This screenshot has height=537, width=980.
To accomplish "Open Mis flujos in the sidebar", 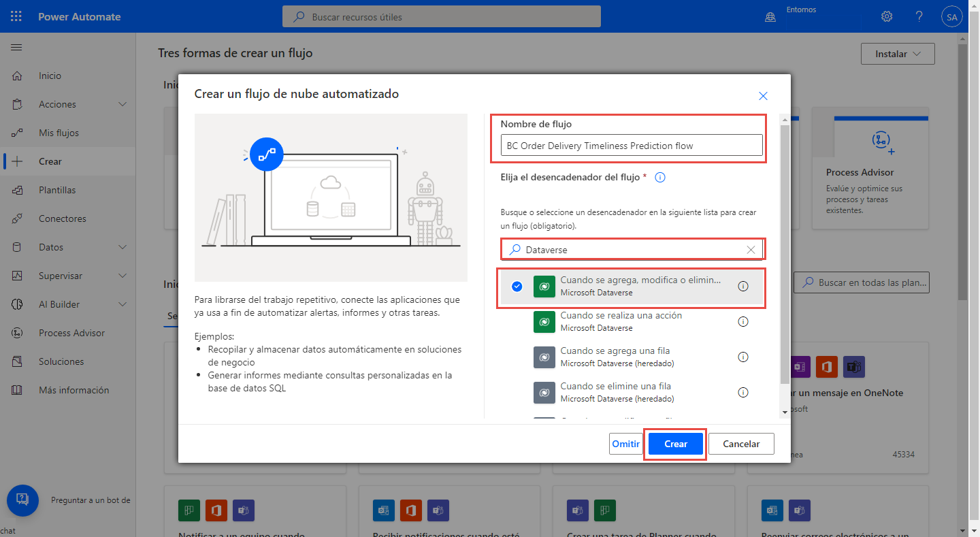I will point(68,133).
